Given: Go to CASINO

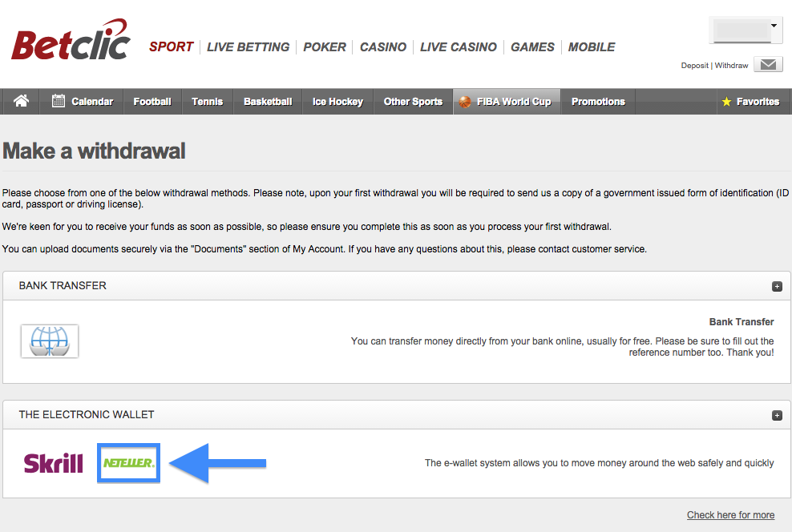Looking at the screenshot, I should click(383, 47).
